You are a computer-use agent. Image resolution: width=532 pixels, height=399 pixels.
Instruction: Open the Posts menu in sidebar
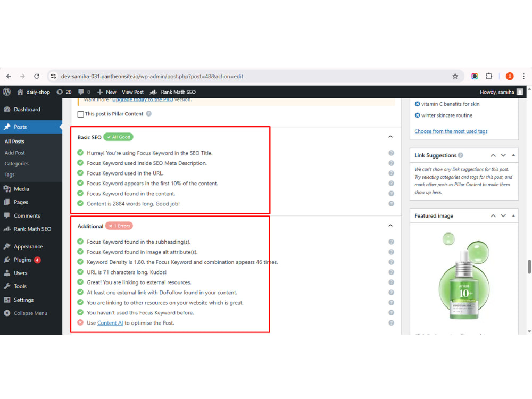(31, 127)
